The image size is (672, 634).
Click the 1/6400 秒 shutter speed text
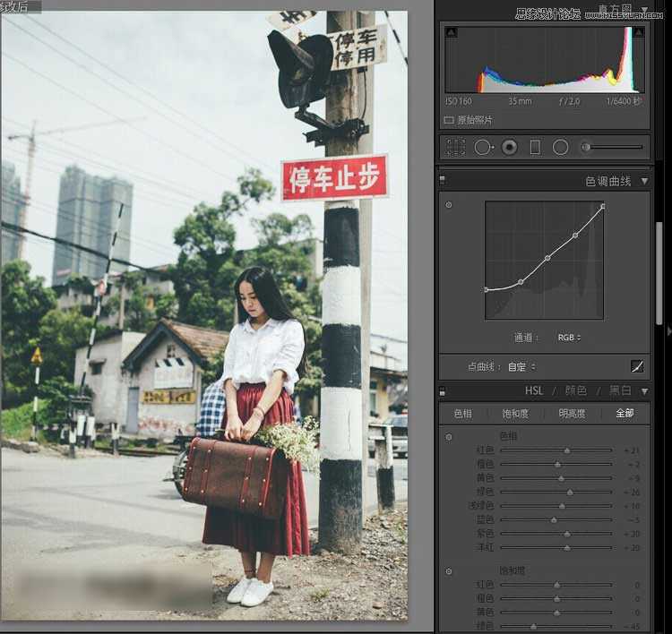click(624, 101)
